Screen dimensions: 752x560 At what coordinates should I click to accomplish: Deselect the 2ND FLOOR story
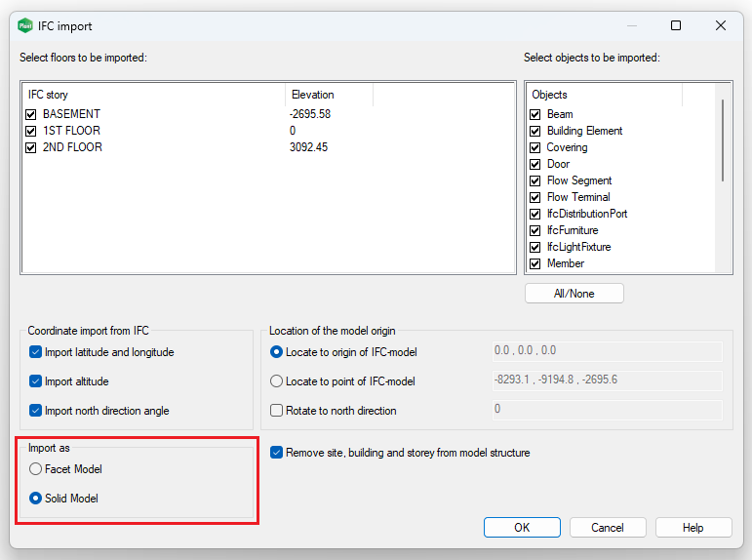(31, 147)
